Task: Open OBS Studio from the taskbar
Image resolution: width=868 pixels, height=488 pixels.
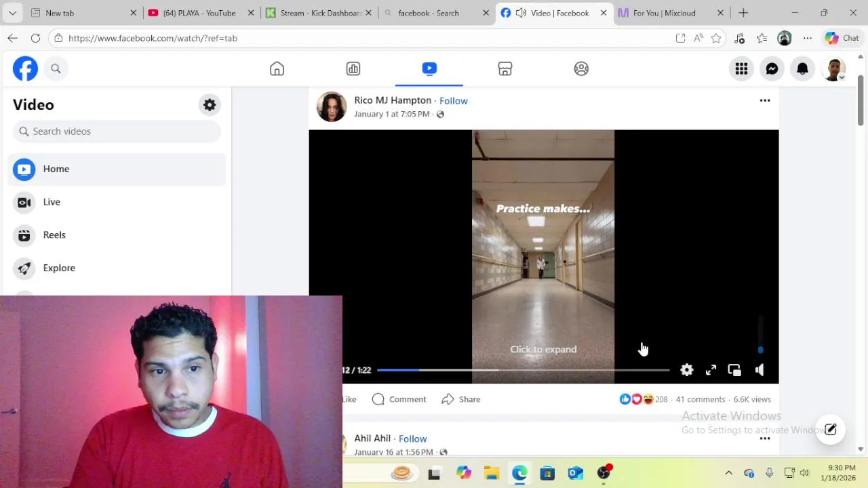Action: pyautogui.click(x=604, y=473)
